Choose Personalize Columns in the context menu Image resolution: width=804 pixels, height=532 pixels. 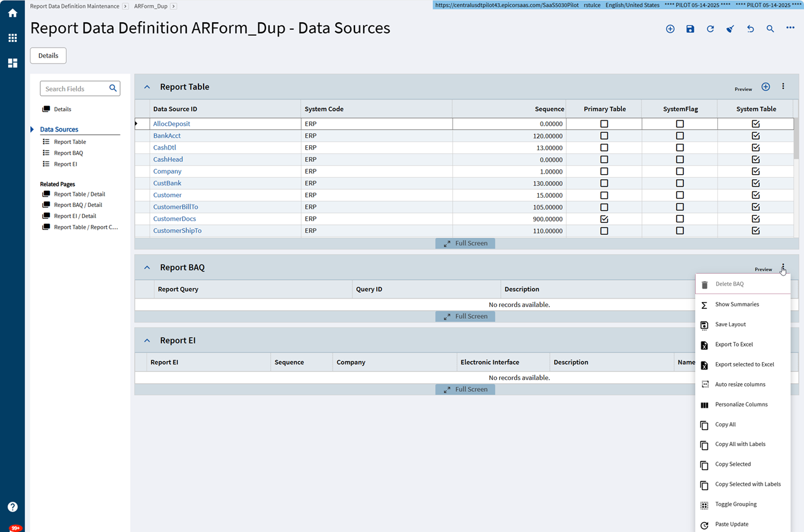tap(741, 404)
